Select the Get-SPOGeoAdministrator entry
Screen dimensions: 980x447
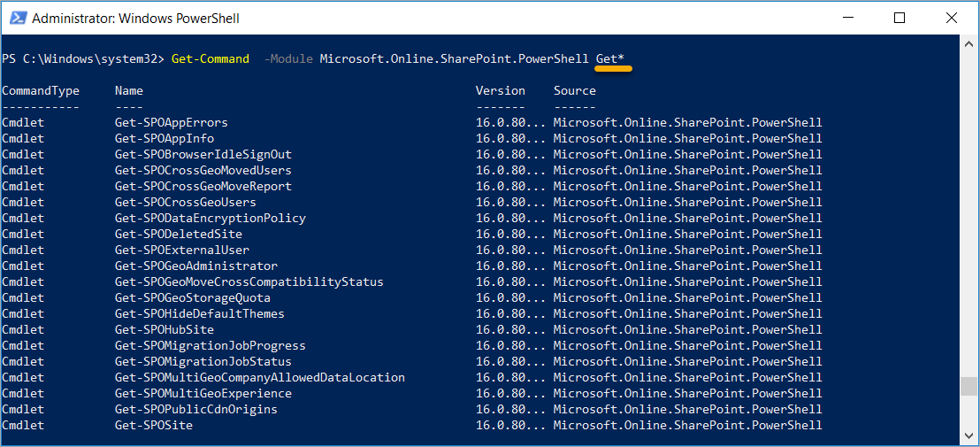(x=196, y=266)
